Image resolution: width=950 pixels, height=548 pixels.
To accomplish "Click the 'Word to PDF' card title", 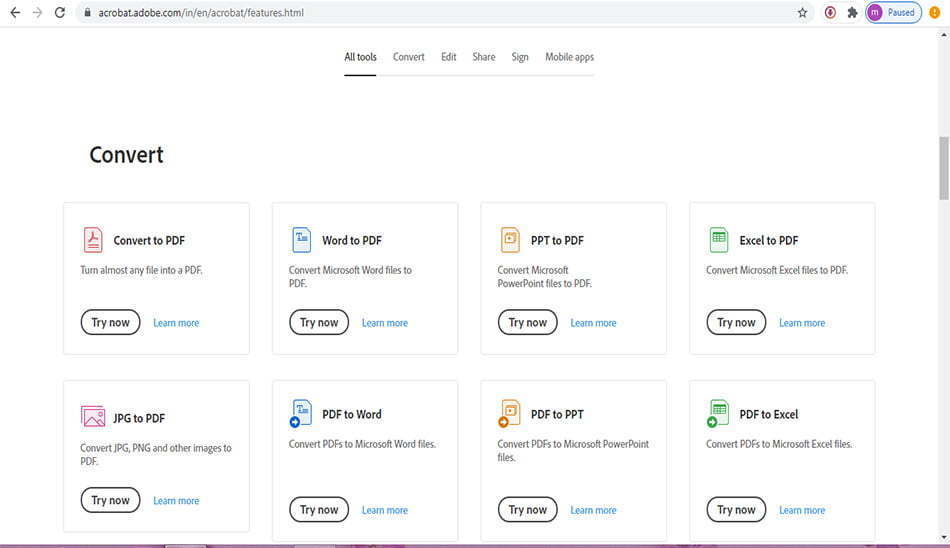I will click(x=352, y=241).
